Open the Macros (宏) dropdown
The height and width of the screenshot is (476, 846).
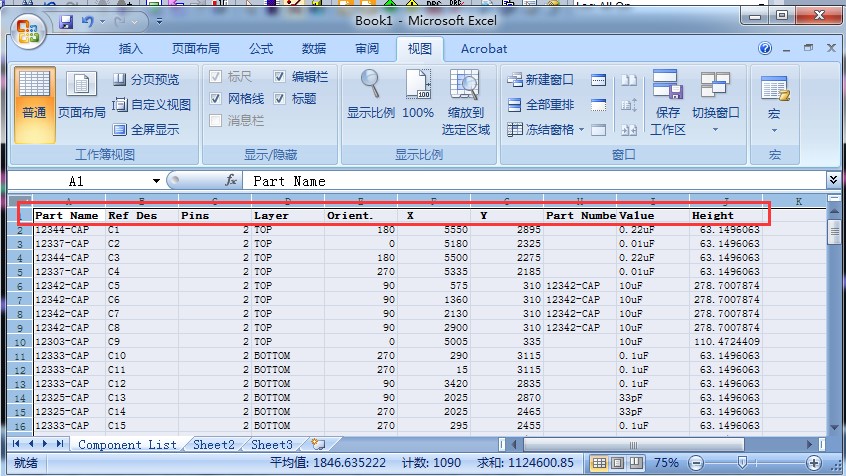point(774,105)
